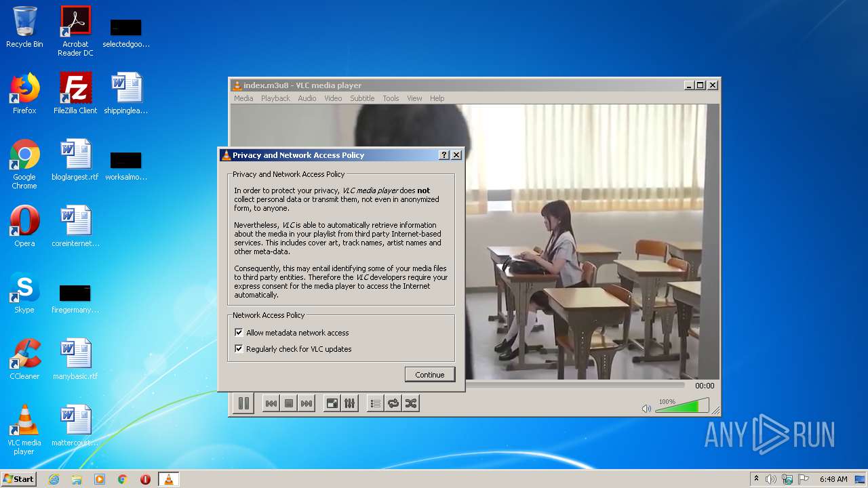This screenshot has height=488, width=868.
Task: Adjust the VLC volume slider
Action: pyautogui.click(x=682, y=405)
